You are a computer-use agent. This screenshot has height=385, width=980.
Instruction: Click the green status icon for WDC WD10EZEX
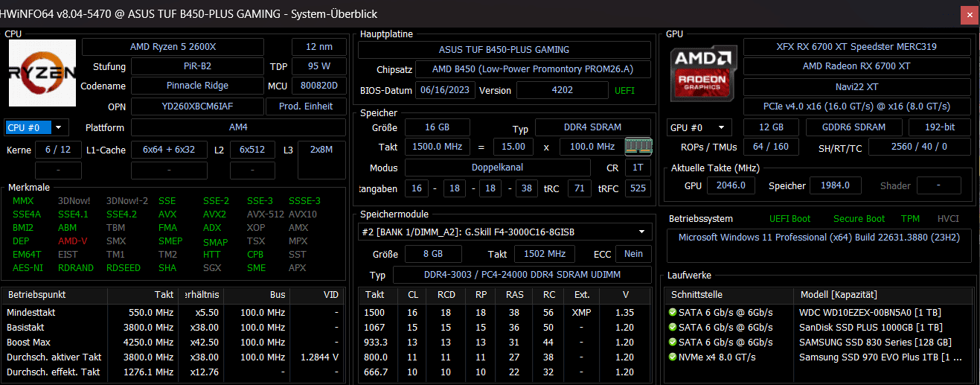[673, 313]
